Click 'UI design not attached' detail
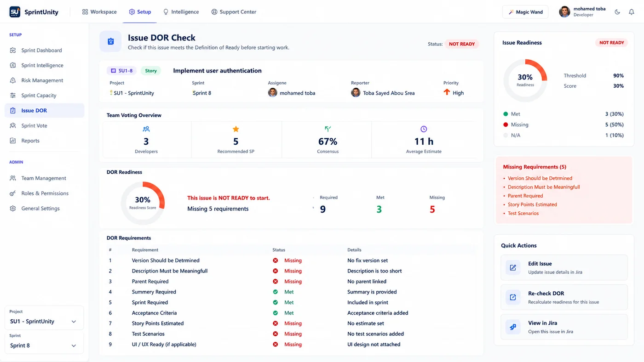644x362 pixels. tap(374, 345)
